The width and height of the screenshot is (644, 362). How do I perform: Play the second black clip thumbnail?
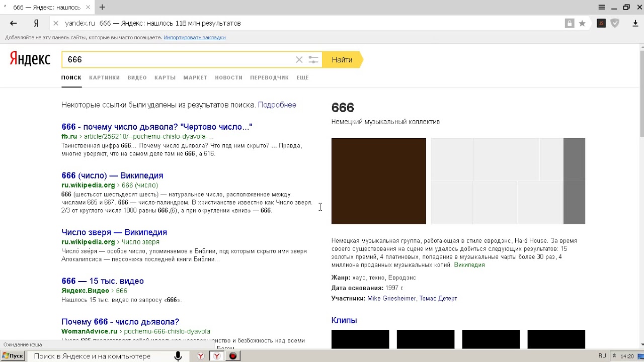coord(426,339)
